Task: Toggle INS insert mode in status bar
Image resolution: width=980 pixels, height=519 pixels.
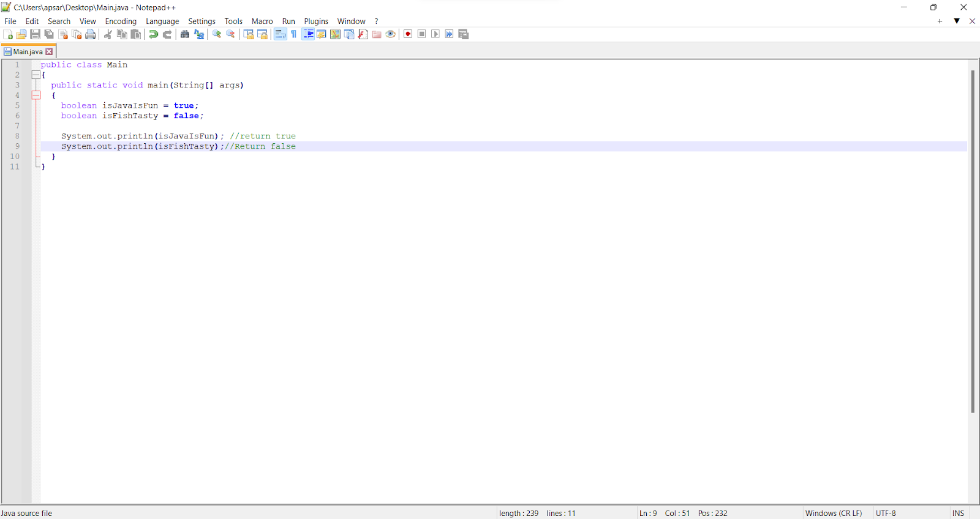Action: 959,513
